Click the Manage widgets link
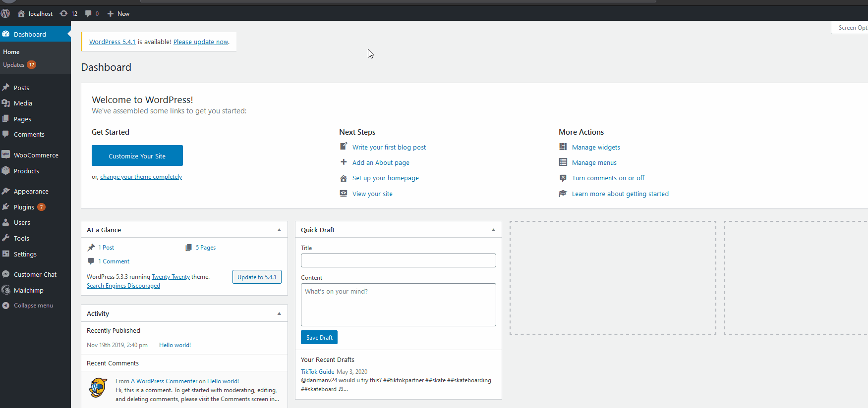The width and height of the screenshot is (868, 408). tap(596, 147)
